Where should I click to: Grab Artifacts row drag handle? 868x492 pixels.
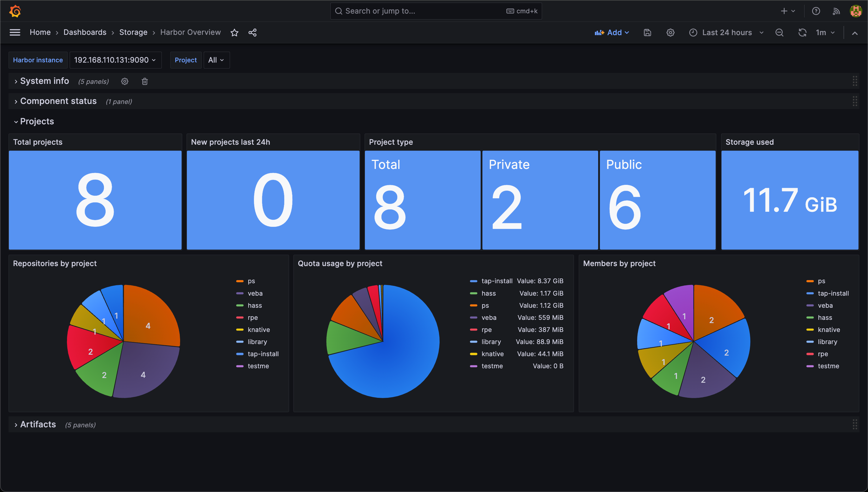(855, 424)
